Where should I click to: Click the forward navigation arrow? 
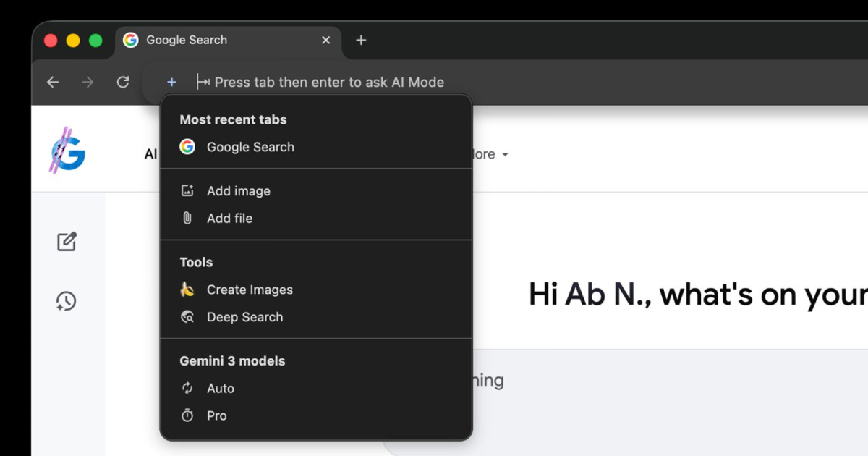(88, 83)
